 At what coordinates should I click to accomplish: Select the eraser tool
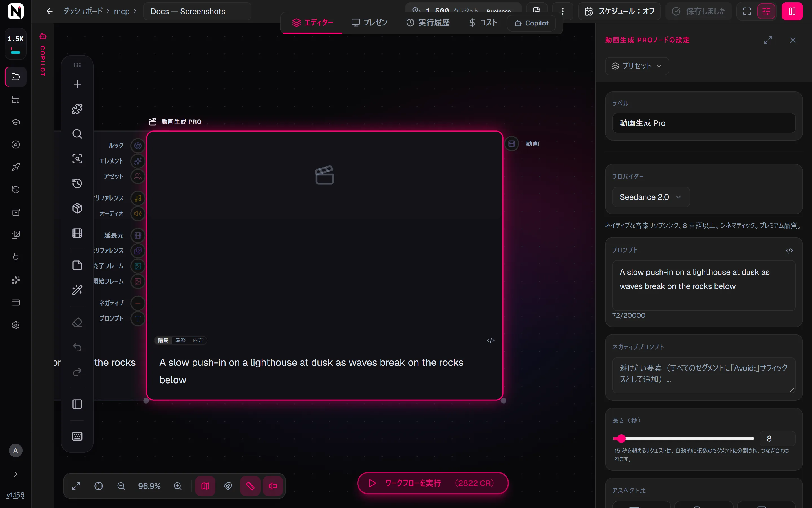click(77, 322)
